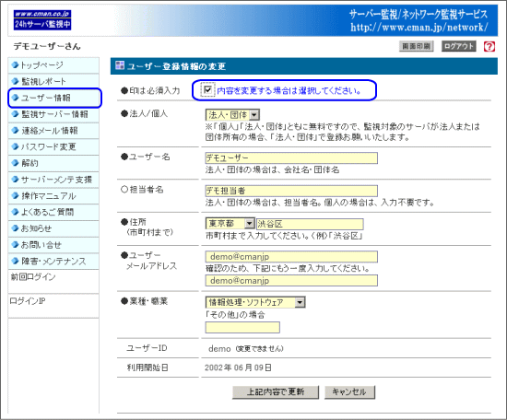The image size is (507, 420).
Task: Open 監視サーバー情報 menu item
Action: (53, 114)
